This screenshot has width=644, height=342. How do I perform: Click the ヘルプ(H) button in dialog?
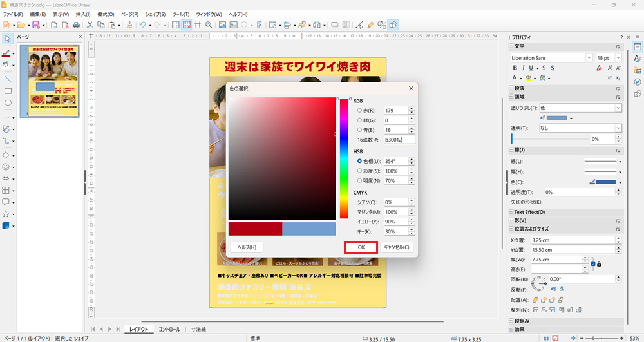tap(247, 247)
